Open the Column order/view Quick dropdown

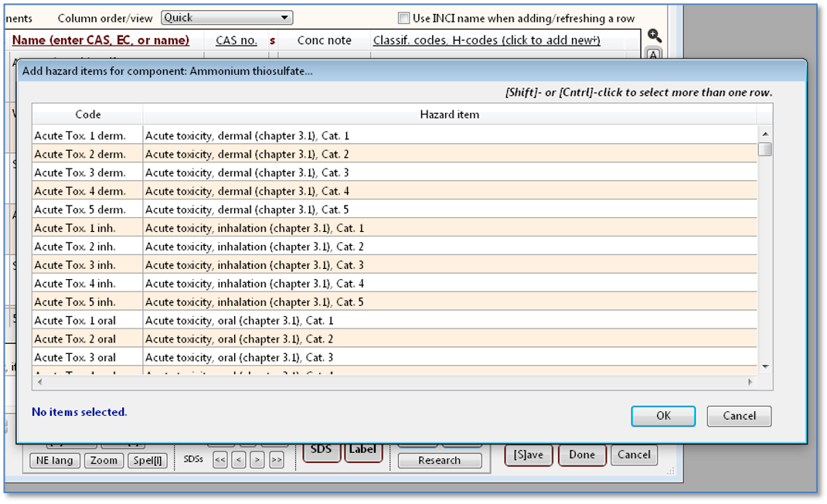point(226,18)
